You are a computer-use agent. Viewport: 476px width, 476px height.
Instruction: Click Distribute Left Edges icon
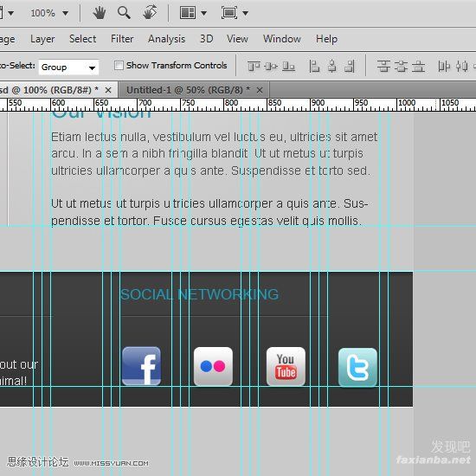tap(444, 66)
